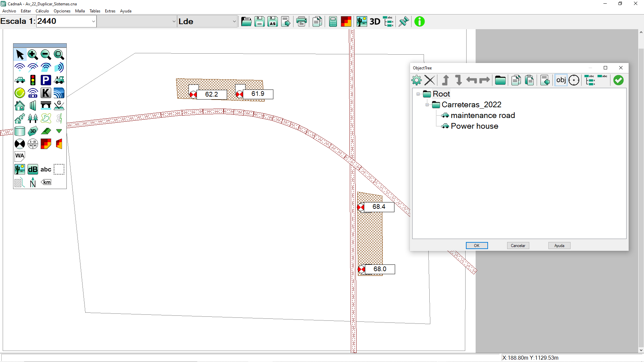The image size is (644, 362).
Task: Click the calculator icon in toolbar
Action: (x=333, y=22)
